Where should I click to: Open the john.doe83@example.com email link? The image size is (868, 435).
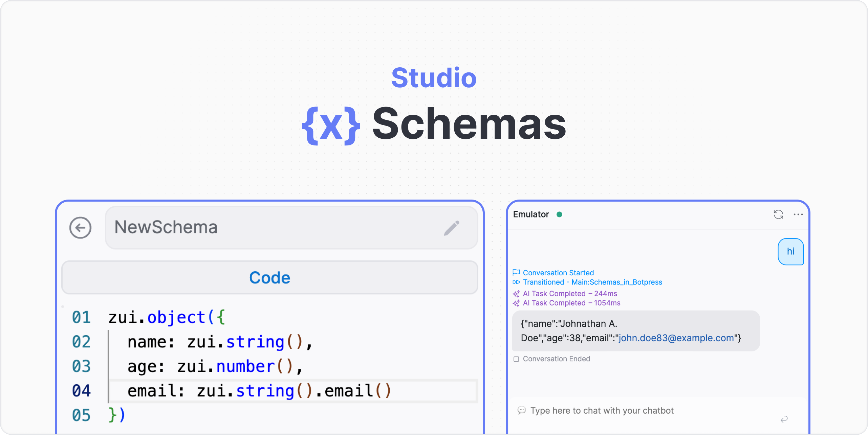pyautogui.click(x=676, y=338)
